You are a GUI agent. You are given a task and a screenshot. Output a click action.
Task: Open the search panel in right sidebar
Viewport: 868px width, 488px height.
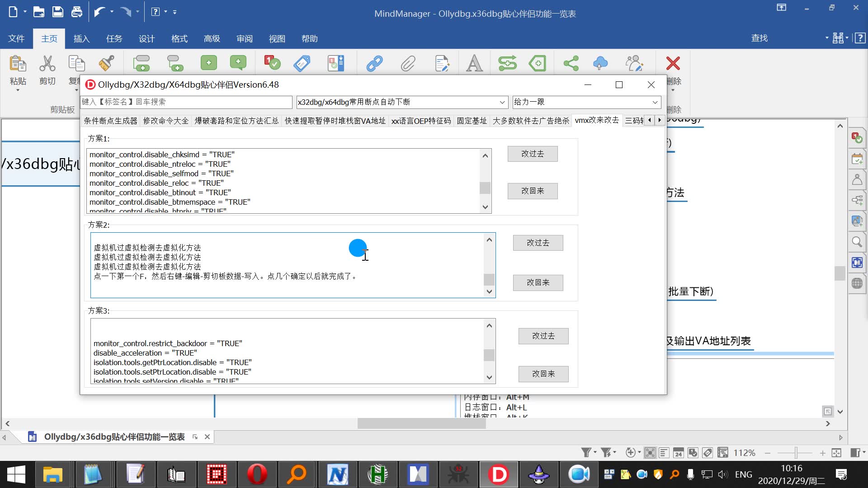[x=857, y=242]
